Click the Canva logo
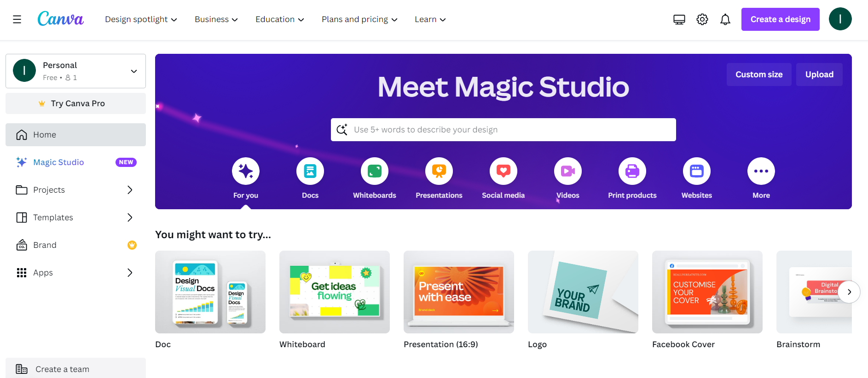 (60, 19)
